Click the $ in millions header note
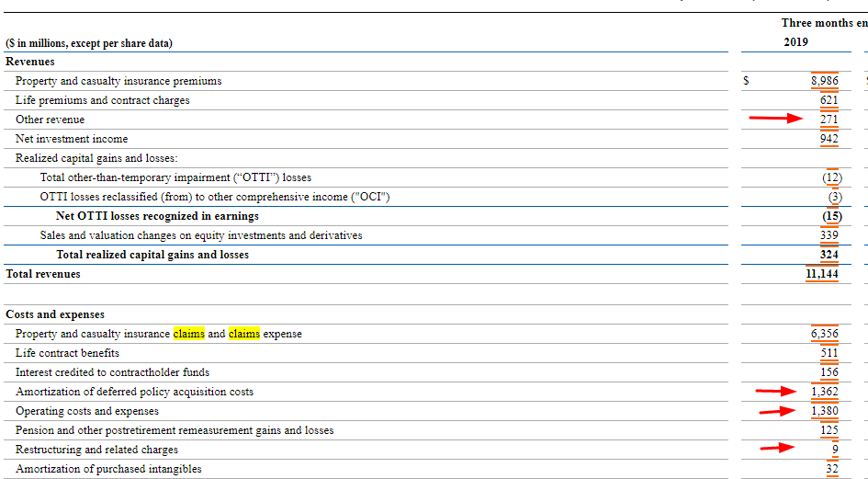Screen dimensions: 868x479 [x=88, y=43]
